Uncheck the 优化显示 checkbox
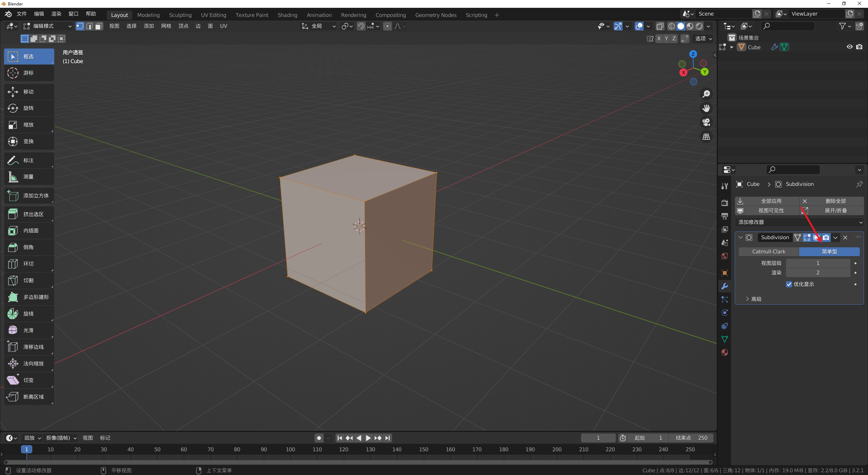The width and height of the screenshot is (868, 475). 789,284
